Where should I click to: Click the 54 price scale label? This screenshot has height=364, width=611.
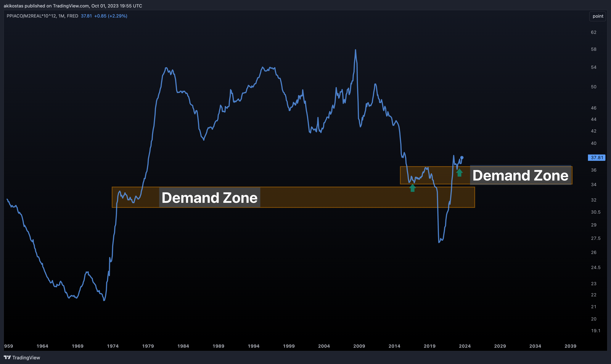click(x=594, y=67)
